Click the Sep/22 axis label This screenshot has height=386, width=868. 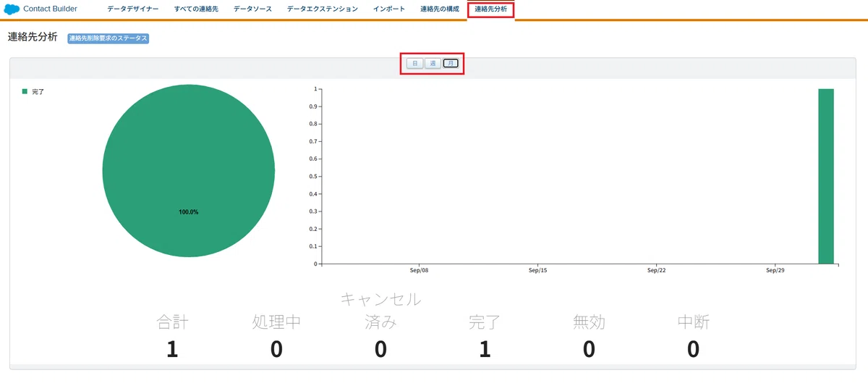click(x=657, y=271)
